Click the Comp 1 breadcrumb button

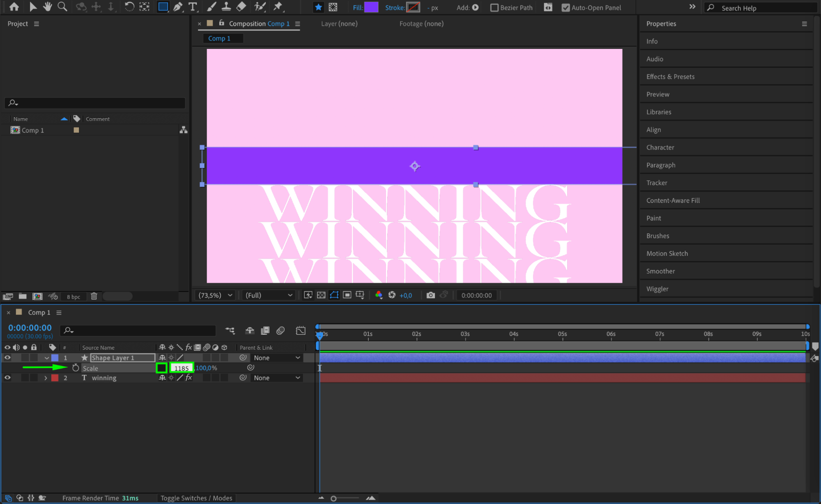coord(219,38)
